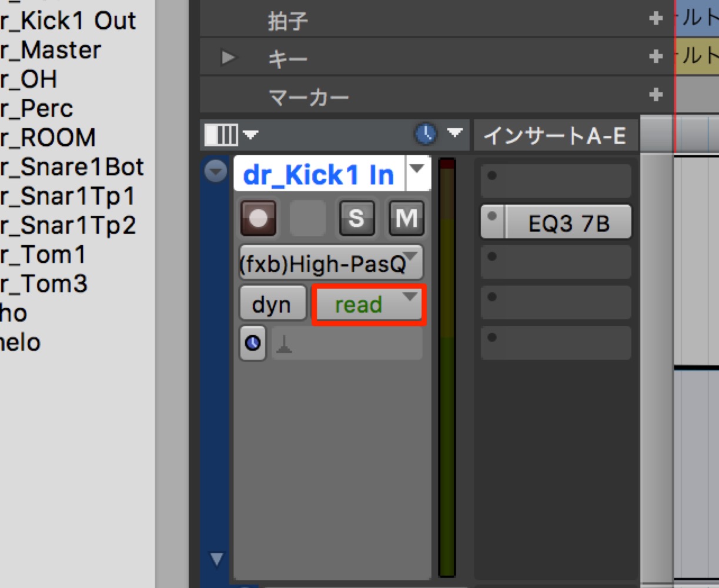Select r_Perc in the track list
This screenshot has height=588, width=719.
36,108
